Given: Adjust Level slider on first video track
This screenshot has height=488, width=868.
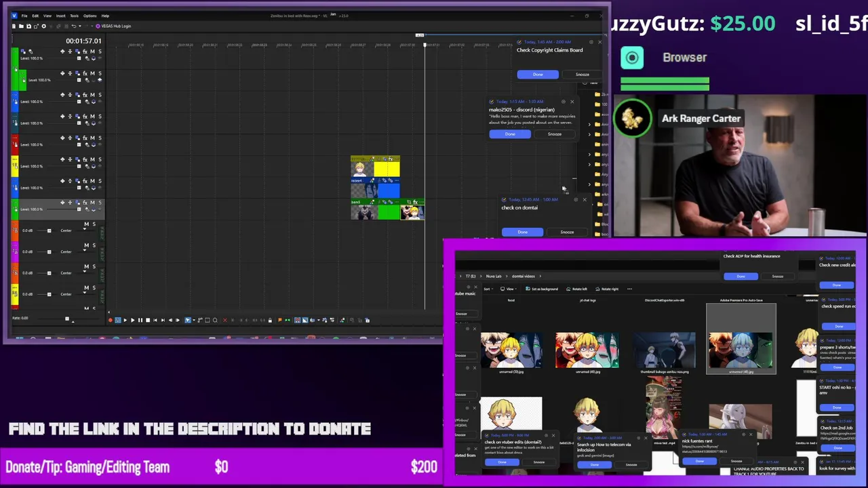Looking at the screenshot, I should [79, 58].
